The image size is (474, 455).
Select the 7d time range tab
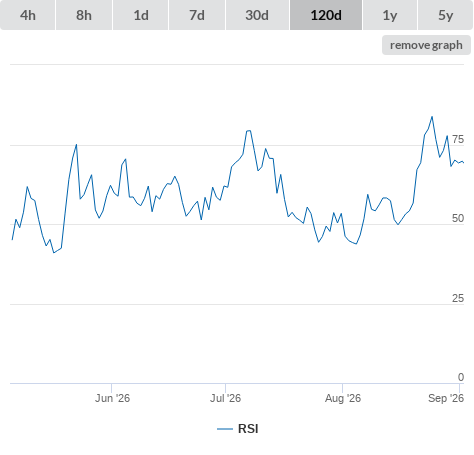pyautogui.click(x=197, y=15)
